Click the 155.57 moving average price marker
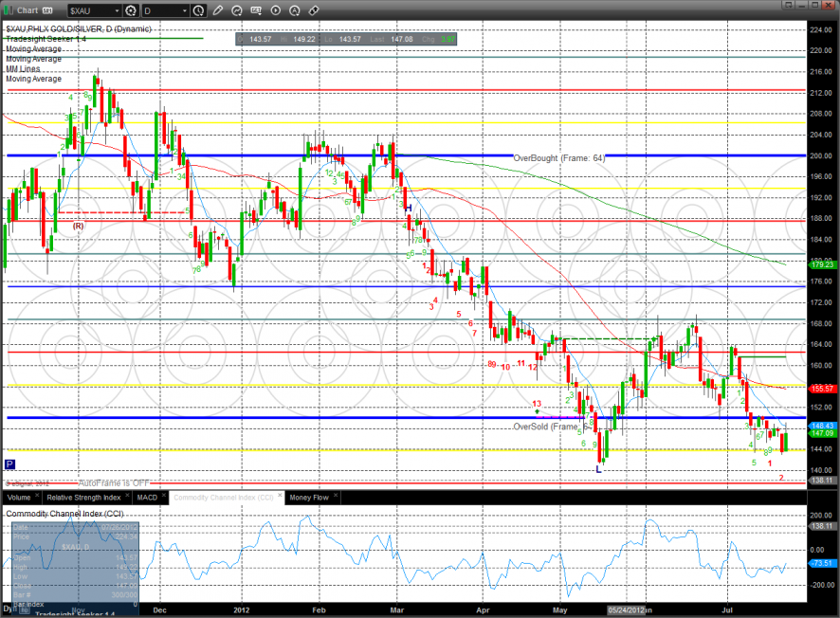The image size is (840, 618). [821, 389]
